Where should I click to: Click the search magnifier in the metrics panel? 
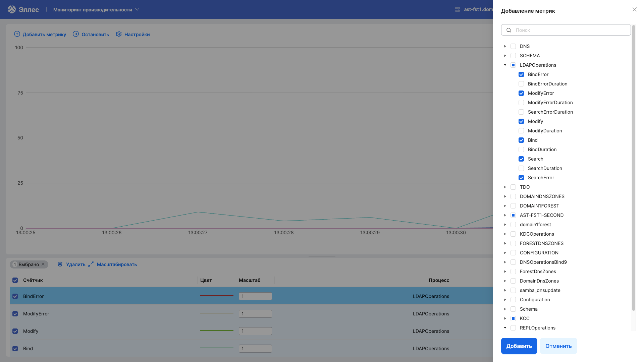pos(509,30)
